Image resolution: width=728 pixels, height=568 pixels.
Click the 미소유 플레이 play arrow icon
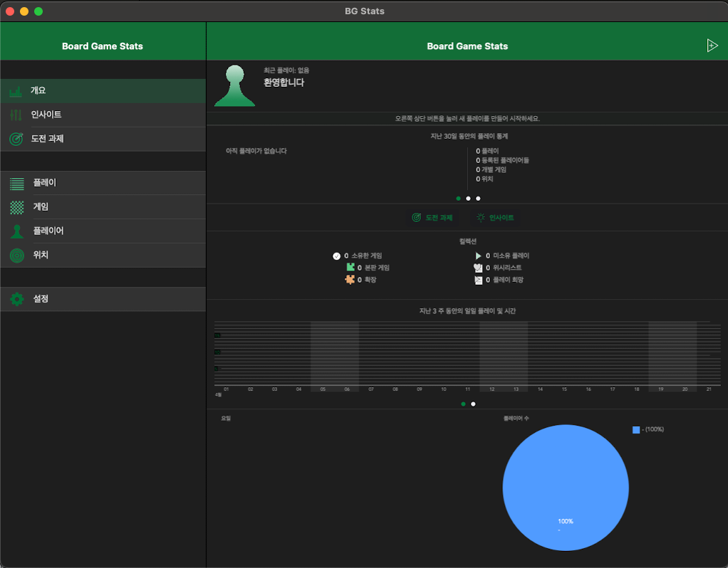point(478,256)
